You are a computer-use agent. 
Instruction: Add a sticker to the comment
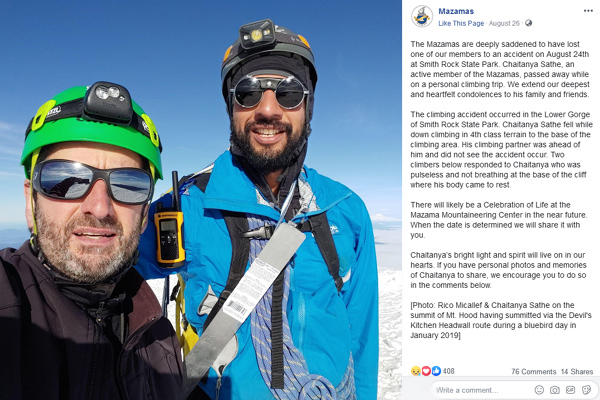(586, 390)
